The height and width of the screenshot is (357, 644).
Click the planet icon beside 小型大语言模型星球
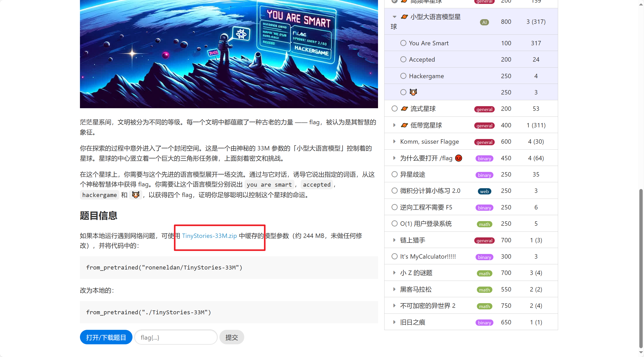coord(404,17)
